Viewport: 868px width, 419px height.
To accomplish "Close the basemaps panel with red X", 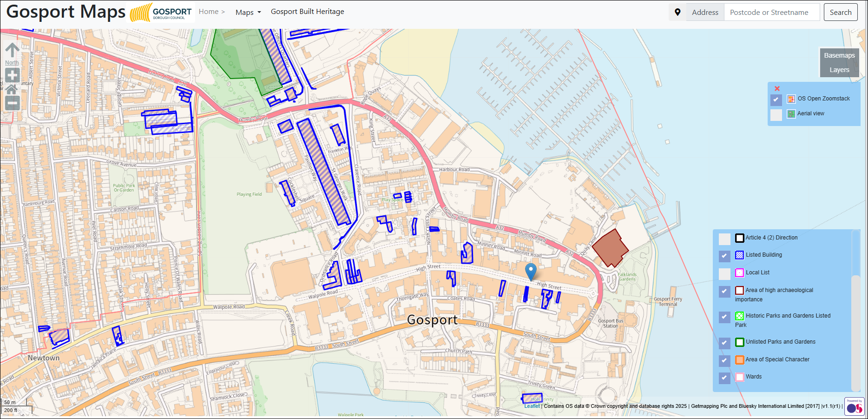I will pyautogui.click(x=777, y=88).
